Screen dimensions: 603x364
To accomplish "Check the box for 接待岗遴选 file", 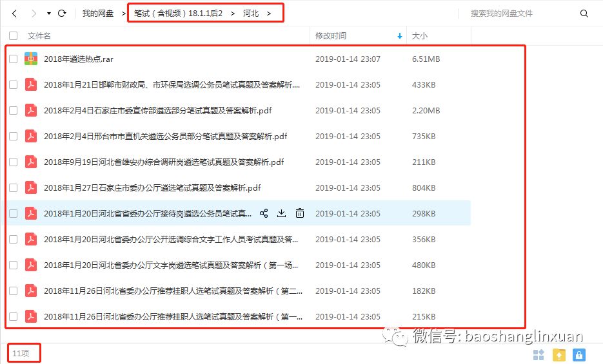I will [x=14, y=213].
